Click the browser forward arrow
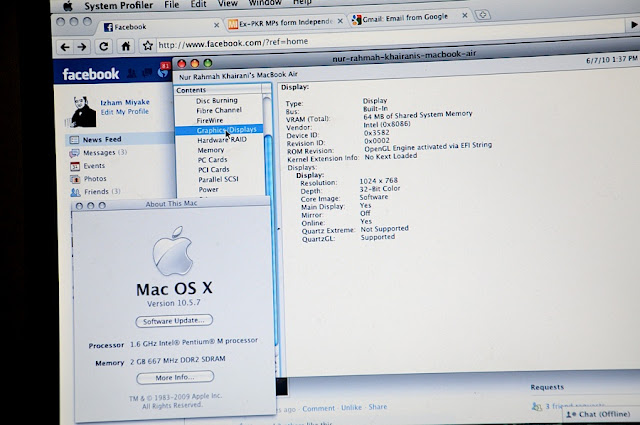The height and width of the screenshot is (425, 640). 82,47
